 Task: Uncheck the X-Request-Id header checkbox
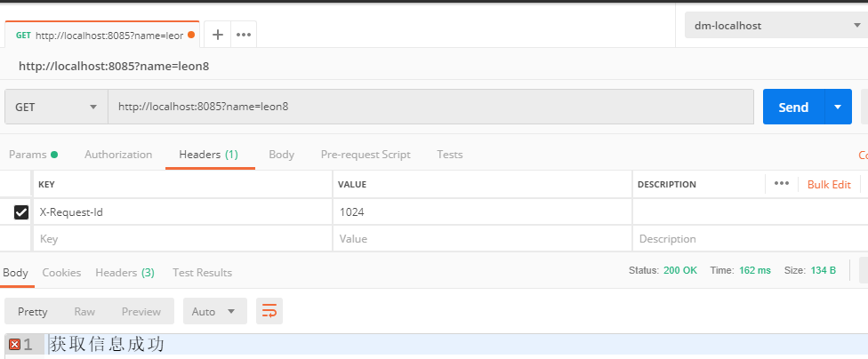(x=21, y=212)
